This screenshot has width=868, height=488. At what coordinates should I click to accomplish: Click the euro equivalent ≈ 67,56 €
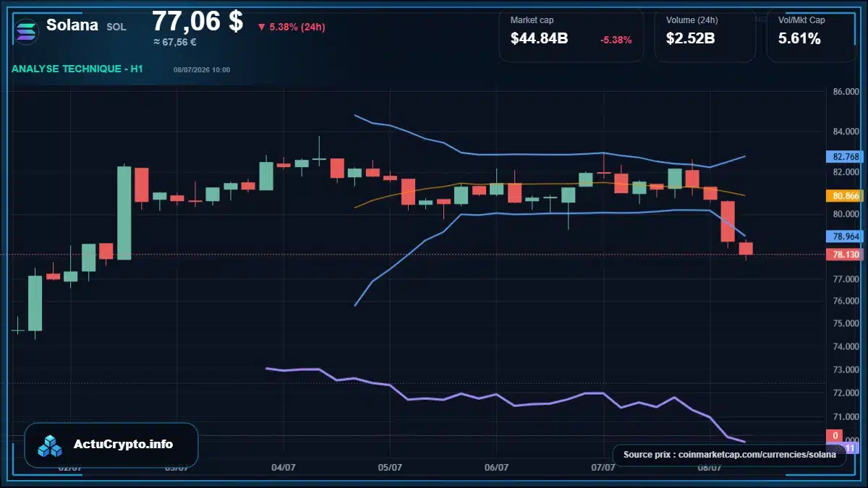(175, 42)
